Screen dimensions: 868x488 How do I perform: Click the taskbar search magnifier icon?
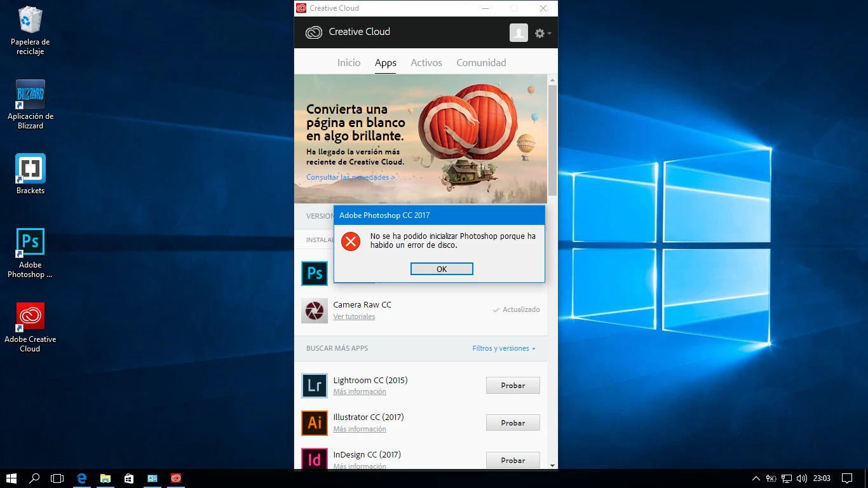pos(35,478)
